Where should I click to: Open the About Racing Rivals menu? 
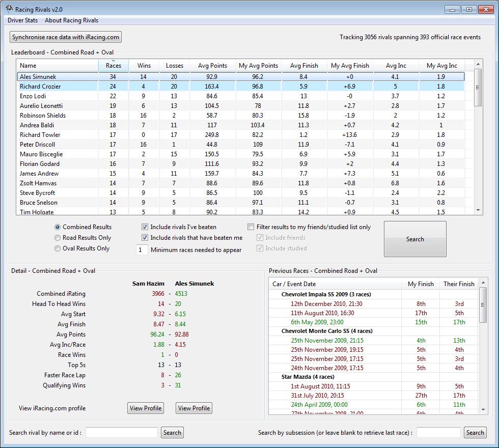click(72, 20)
